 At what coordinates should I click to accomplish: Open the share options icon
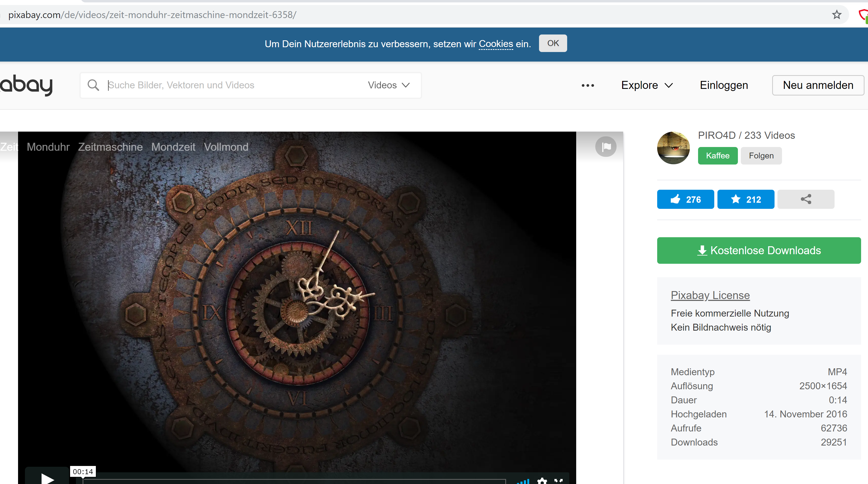click(x=806, y=199)
